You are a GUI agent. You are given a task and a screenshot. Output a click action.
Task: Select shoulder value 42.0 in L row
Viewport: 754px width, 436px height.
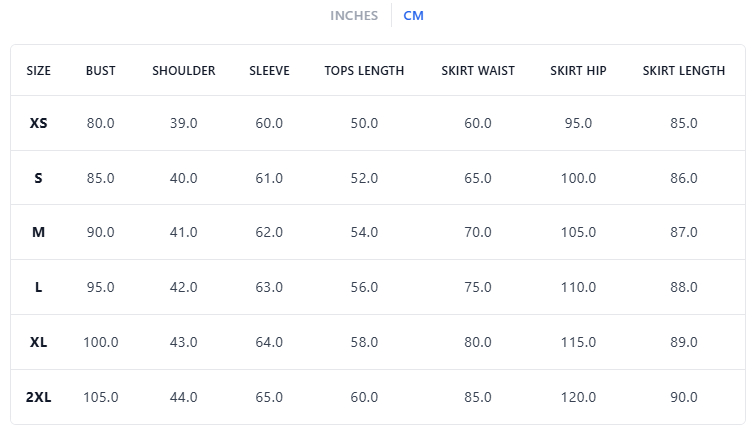184,287
